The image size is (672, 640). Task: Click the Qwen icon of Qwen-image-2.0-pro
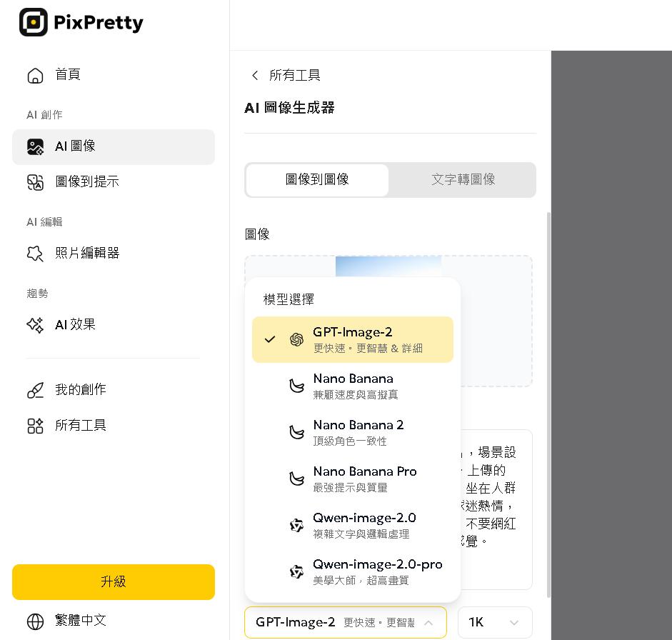pyautogui.click(x=296, y=571)
